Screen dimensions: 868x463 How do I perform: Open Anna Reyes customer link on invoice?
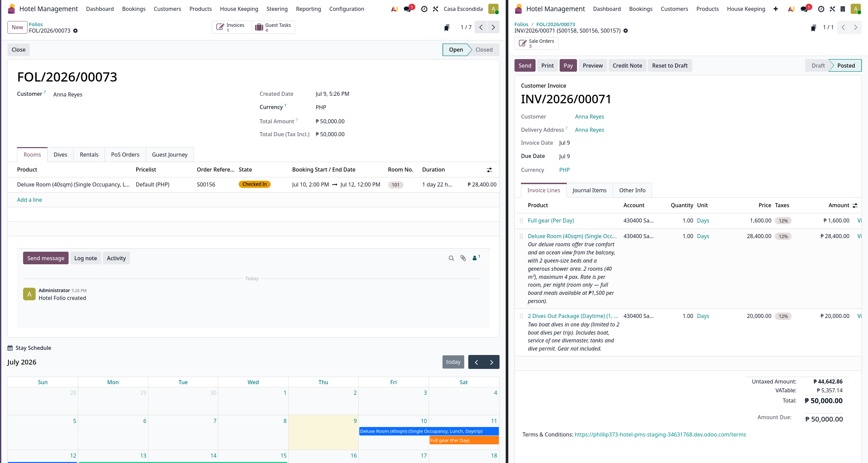589,117
